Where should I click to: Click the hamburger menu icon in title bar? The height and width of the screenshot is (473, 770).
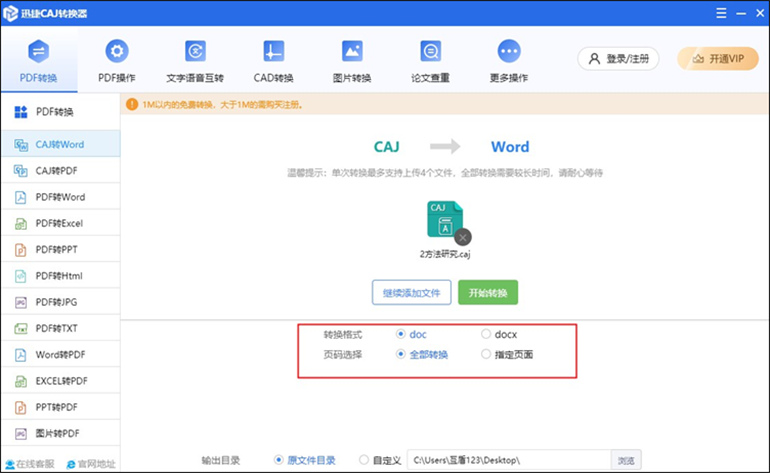[721, 13]
